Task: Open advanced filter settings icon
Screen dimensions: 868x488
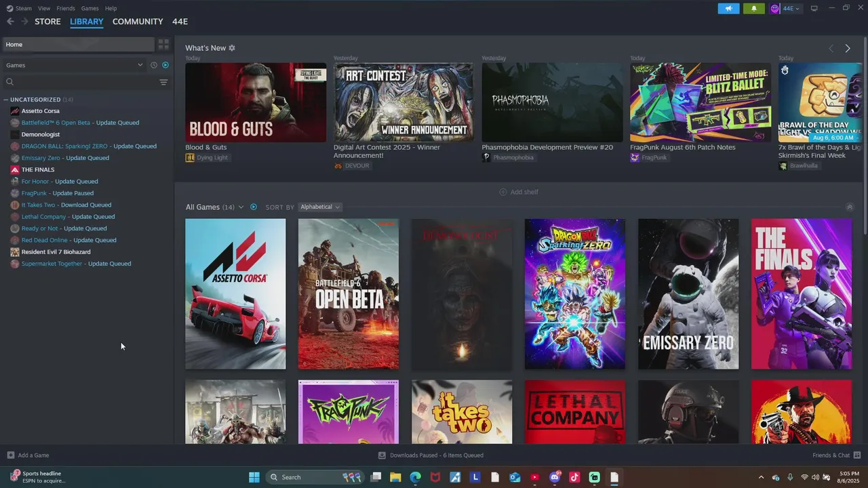Action: 163,82
